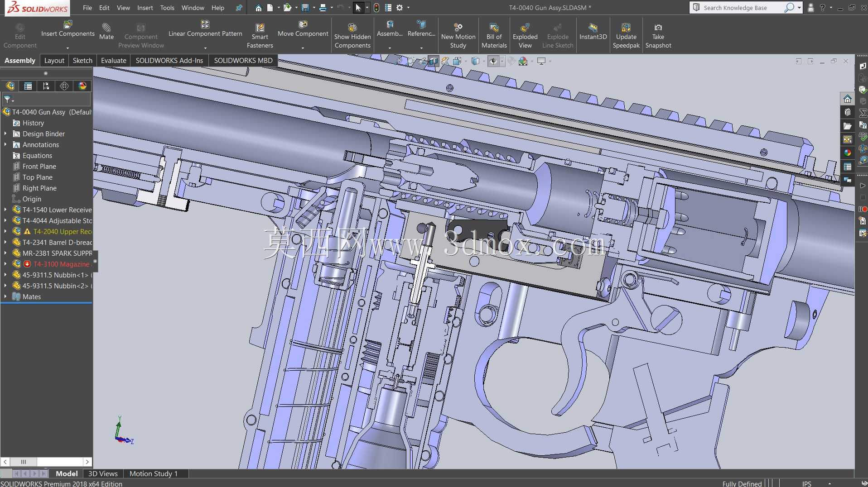Open the Appearances task pane tab
Screen dimensions: 868x487
[848, 153]
